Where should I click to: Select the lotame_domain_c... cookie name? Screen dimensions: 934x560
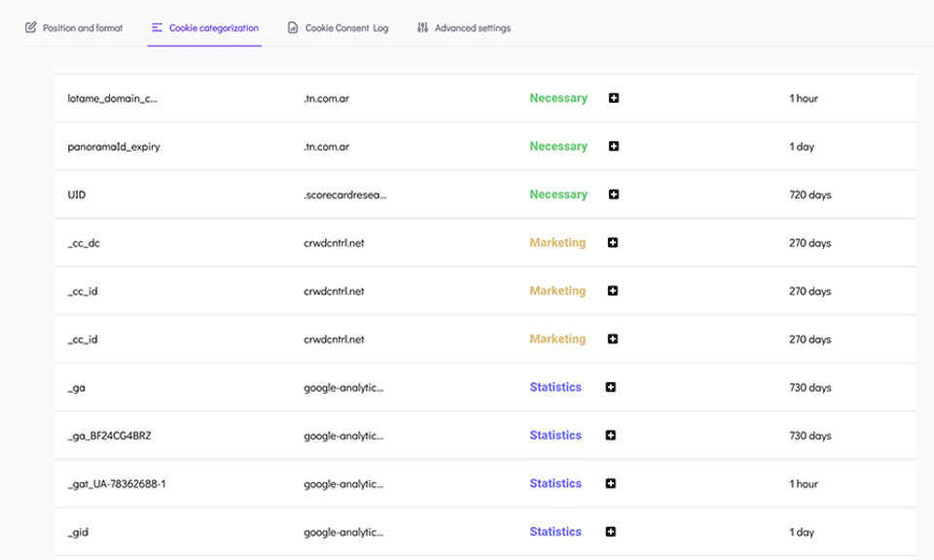(x=112, y=98)
